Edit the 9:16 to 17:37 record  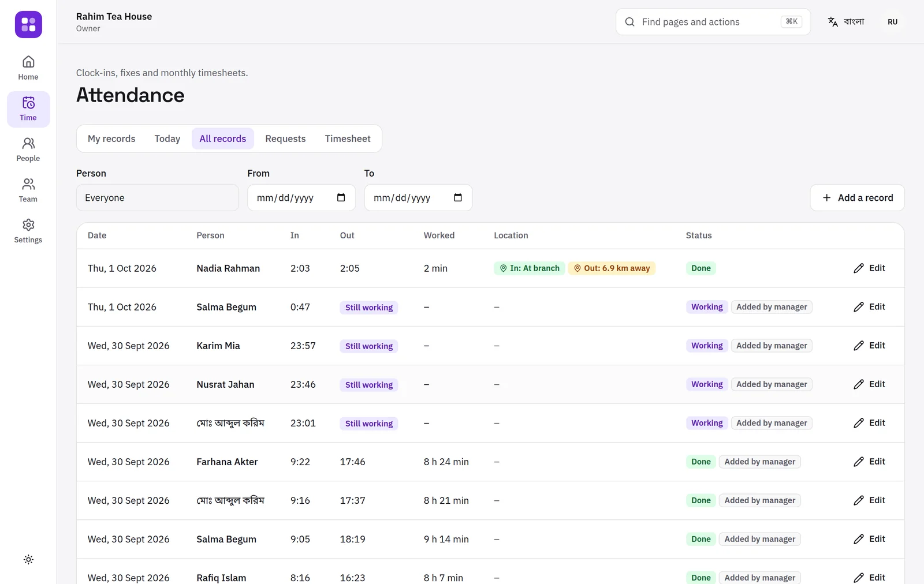(x=869, y=500)
